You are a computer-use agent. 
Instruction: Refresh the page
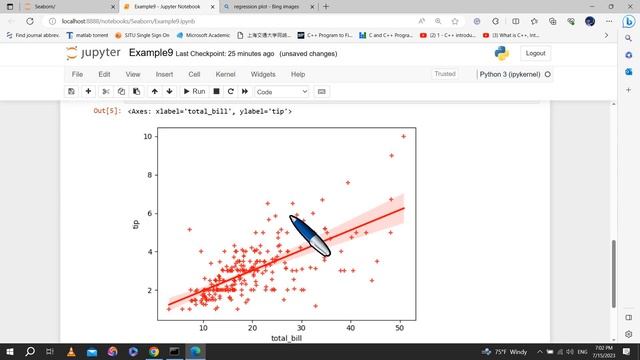coord(30,21)
